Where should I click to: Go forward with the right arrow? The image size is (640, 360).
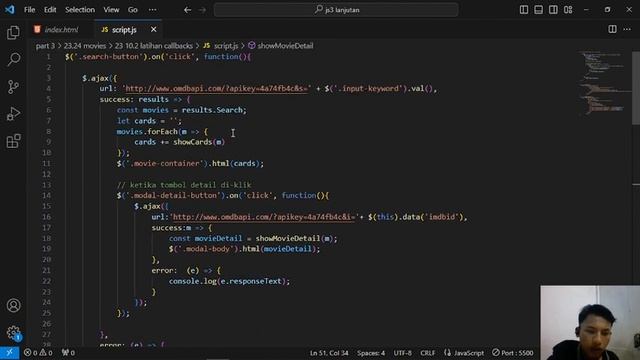tap(202, 10)
